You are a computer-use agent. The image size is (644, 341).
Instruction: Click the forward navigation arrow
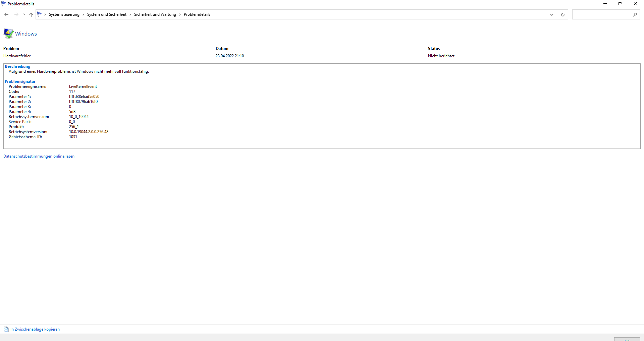click(x=16, y=14)
